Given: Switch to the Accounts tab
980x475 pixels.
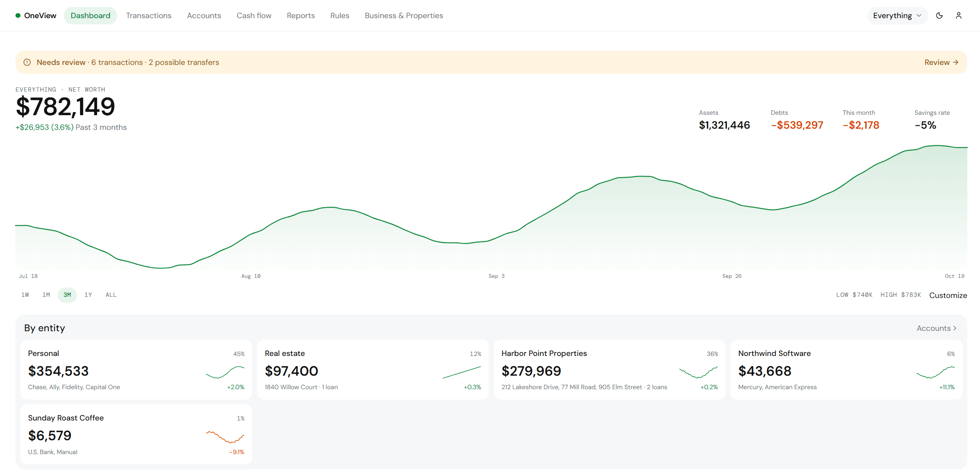Looking at the screenshot, I should pyautogui.click(x=204, y=15).
